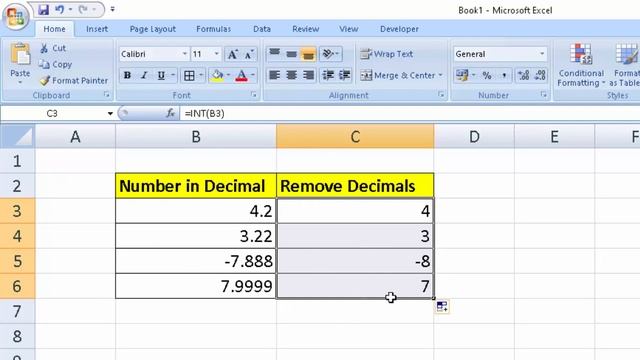Select Bottom Align

[309, 53]
